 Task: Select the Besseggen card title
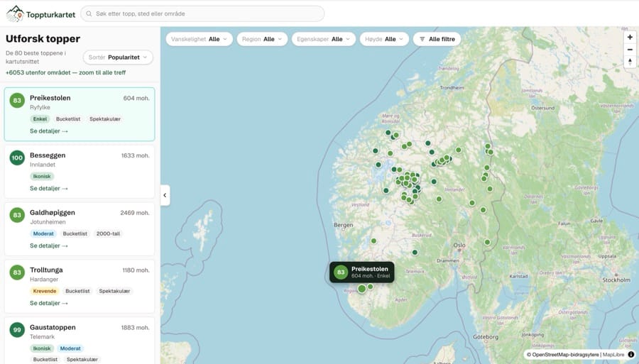coord(48,155)
